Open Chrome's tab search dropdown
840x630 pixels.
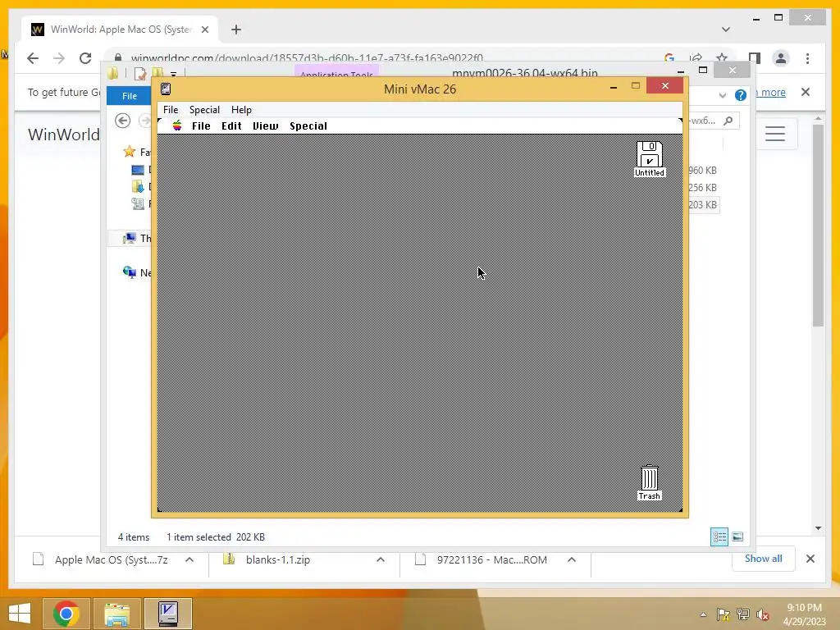pos(725,30)
